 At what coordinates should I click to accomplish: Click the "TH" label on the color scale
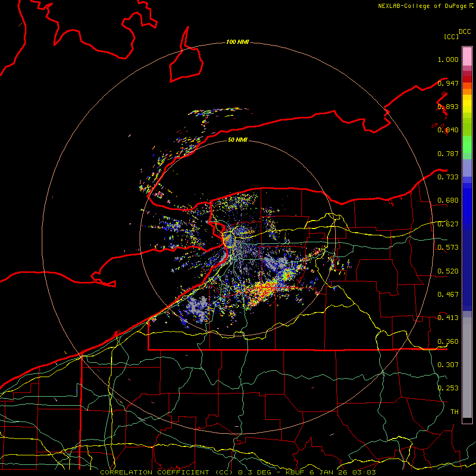pos(454,412)
